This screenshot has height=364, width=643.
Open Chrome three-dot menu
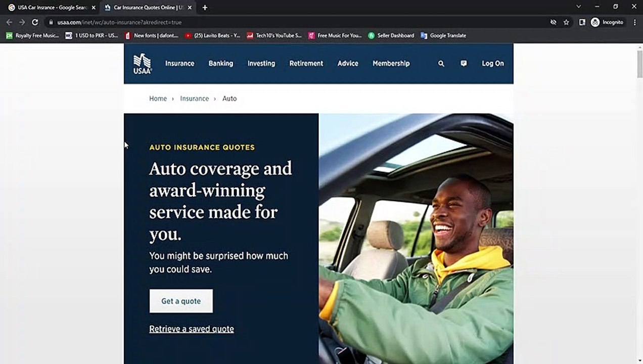coord(634,22)
